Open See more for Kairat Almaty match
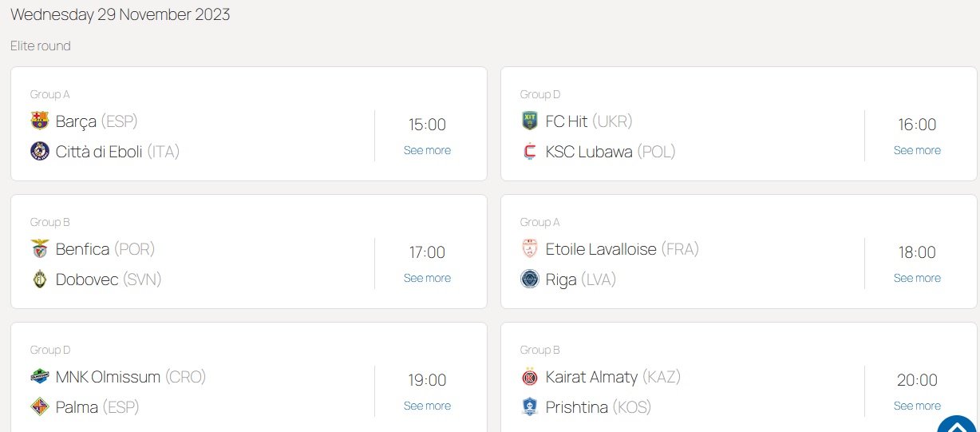Image resolution: width=980 pixels, height=432 pixels. point(917,406)
